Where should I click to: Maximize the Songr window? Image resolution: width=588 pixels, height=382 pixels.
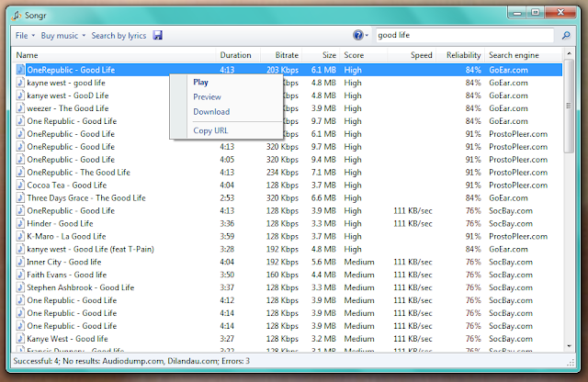pyautogui.click(x=536, y=13)
